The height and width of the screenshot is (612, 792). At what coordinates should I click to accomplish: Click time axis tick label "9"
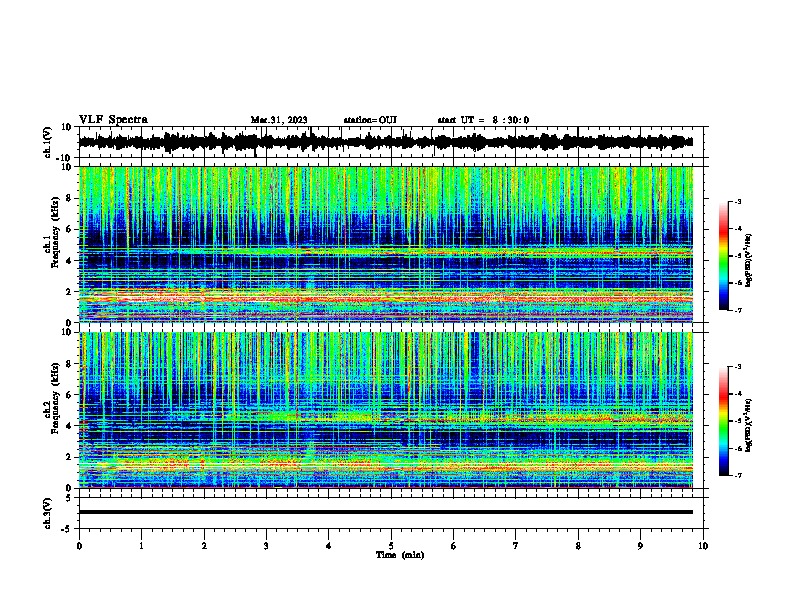click(640, 546)
